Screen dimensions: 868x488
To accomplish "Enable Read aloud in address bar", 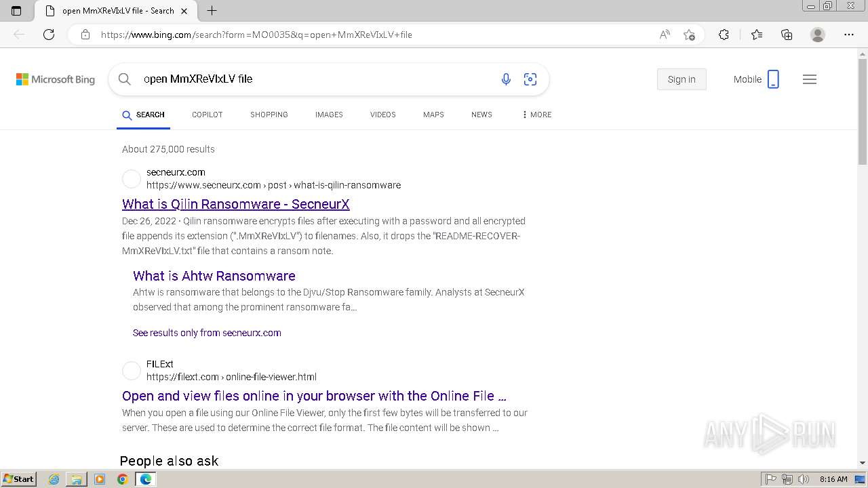I will tap(665, 35).
